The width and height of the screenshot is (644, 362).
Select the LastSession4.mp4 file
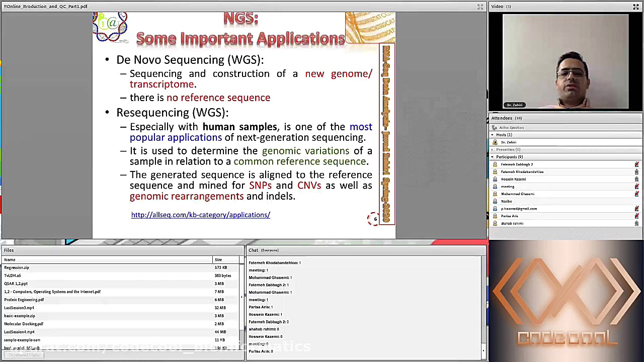point(19,332)
